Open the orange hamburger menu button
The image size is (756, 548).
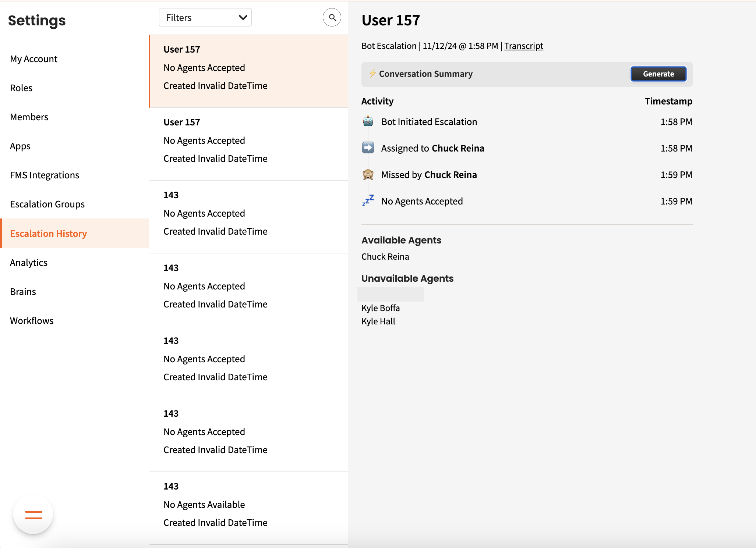coord(33,515)
